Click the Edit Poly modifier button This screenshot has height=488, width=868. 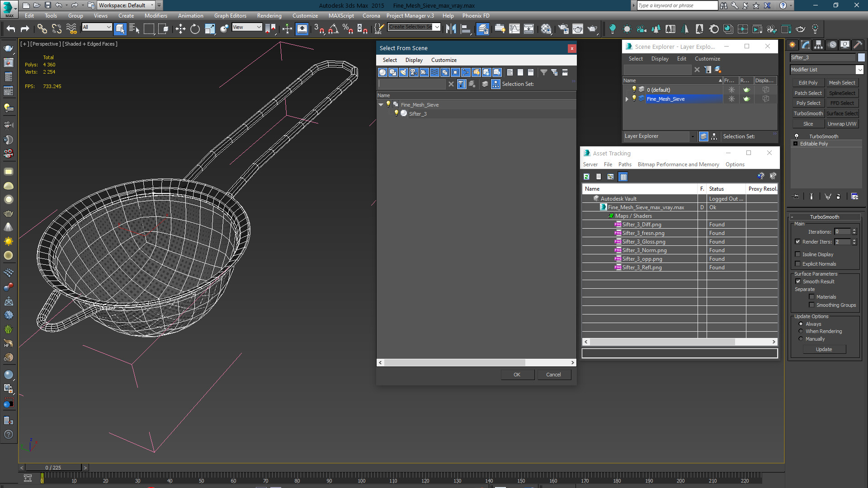coord(808,83)
